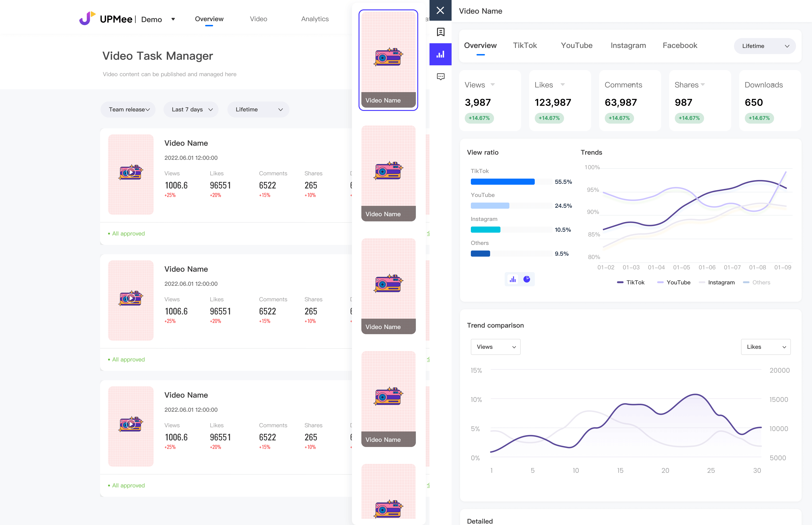Select the second Video Name thumbnail card

388,173
